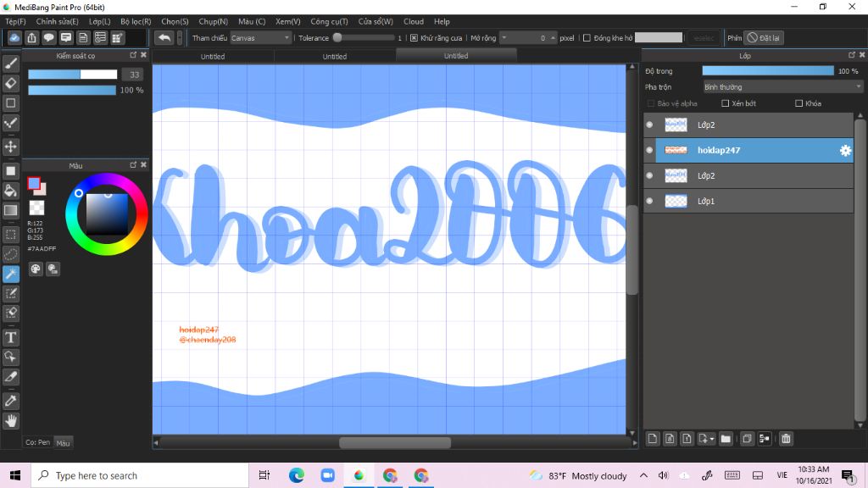Select the transparent color swatch
Viewport: 868px width, 488px height.
(36, 208)
